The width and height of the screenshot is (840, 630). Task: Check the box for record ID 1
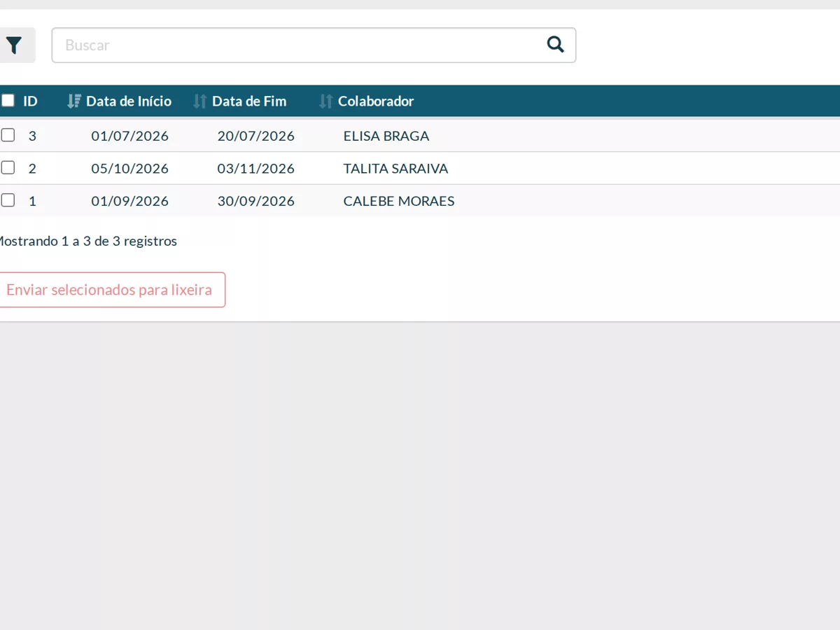coord(8,200)
